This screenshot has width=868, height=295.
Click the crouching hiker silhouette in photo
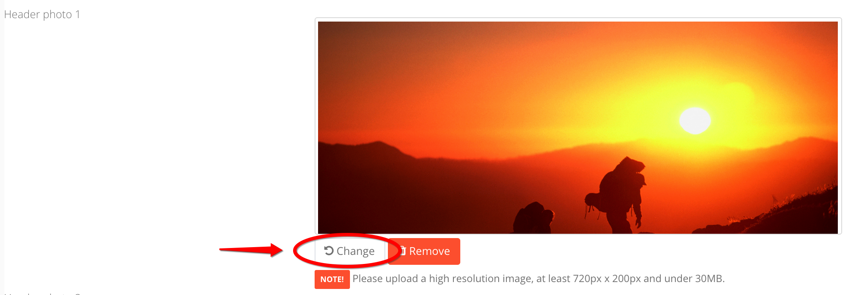[534, 218]
